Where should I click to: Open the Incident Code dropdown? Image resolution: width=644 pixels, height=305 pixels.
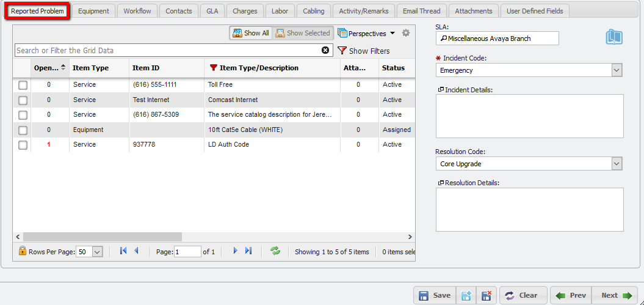point(617,70)
